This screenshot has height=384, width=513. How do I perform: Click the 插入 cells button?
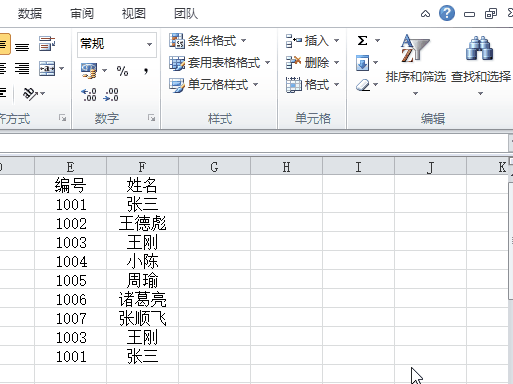point(307,41)
